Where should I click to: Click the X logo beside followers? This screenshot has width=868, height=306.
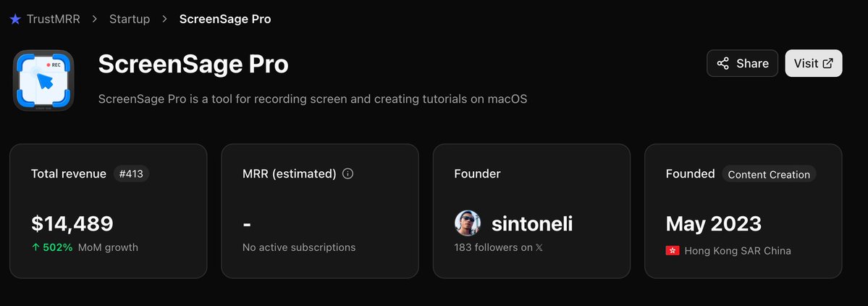[x=539, y=248]
